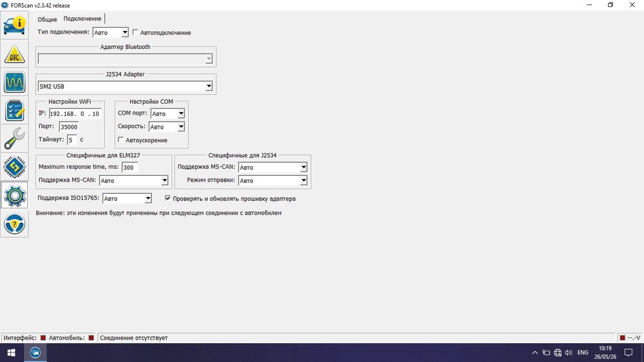Show hidden system tray icons
This screenshot has width=644, height=362.
tap(535, 352)
